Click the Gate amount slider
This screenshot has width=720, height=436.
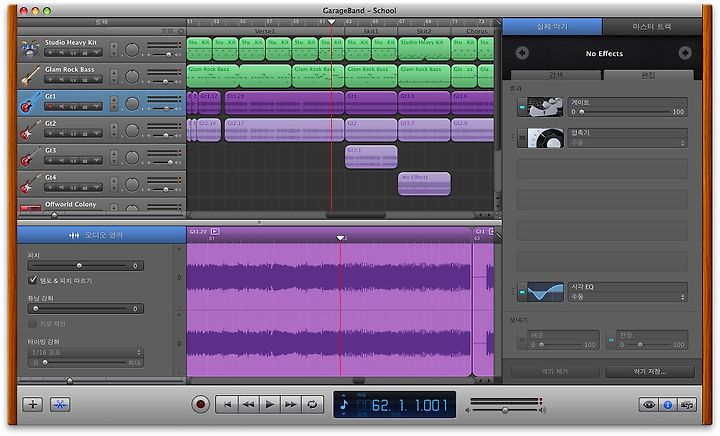[x=626, y=112]
